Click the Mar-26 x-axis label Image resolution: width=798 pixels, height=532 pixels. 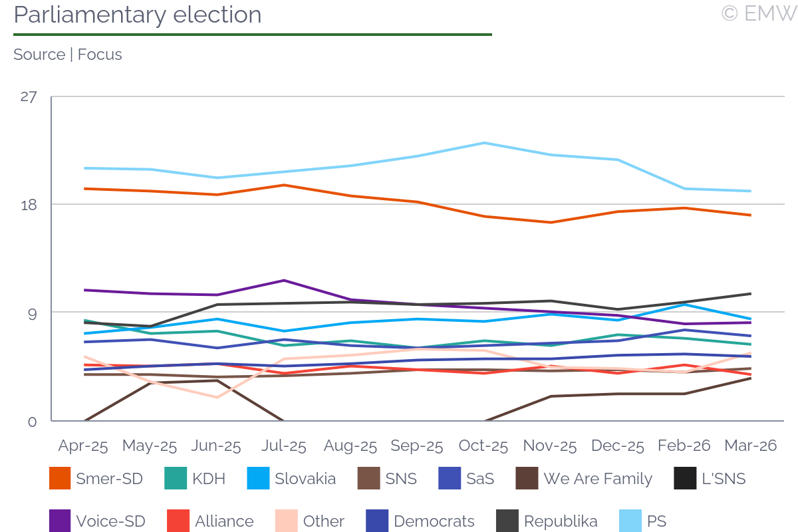coord(751,446)
